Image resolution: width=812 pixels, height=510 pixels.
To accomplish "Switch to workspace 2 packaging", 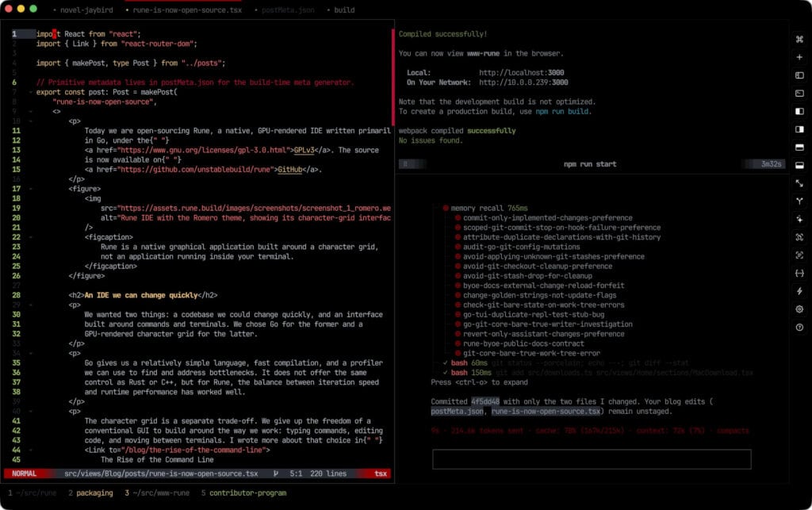I will click(x=90, y=493).
